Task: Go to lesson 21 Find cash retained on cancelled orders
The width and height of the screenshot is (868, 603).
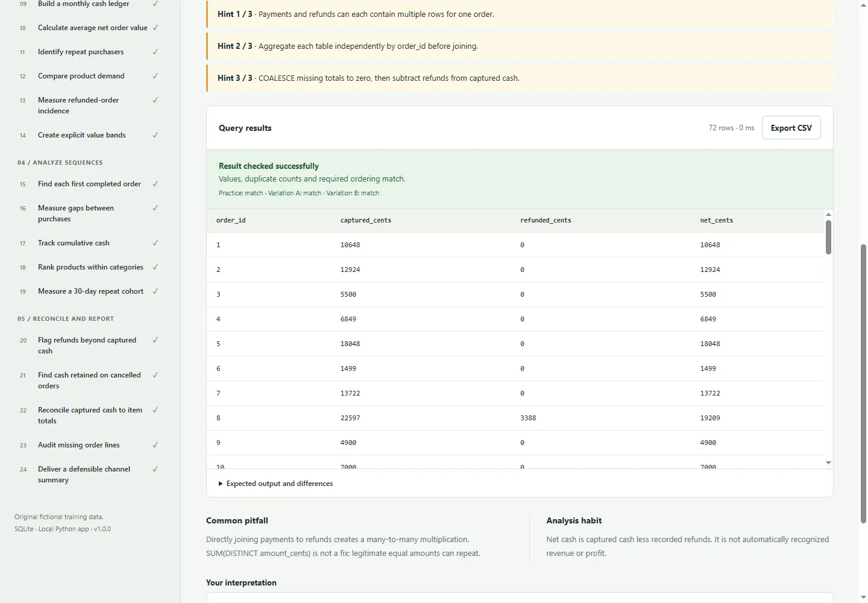Action: coord(89,380)
